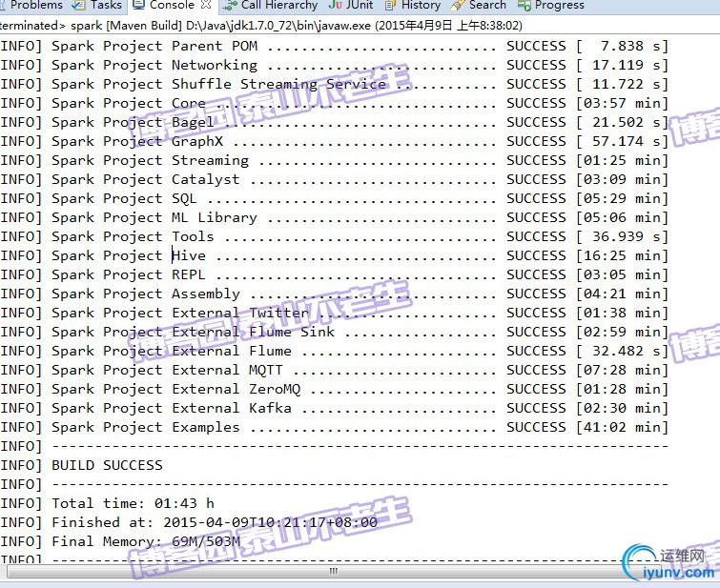
Task: Open the History tab
Action: click(413, 5)
